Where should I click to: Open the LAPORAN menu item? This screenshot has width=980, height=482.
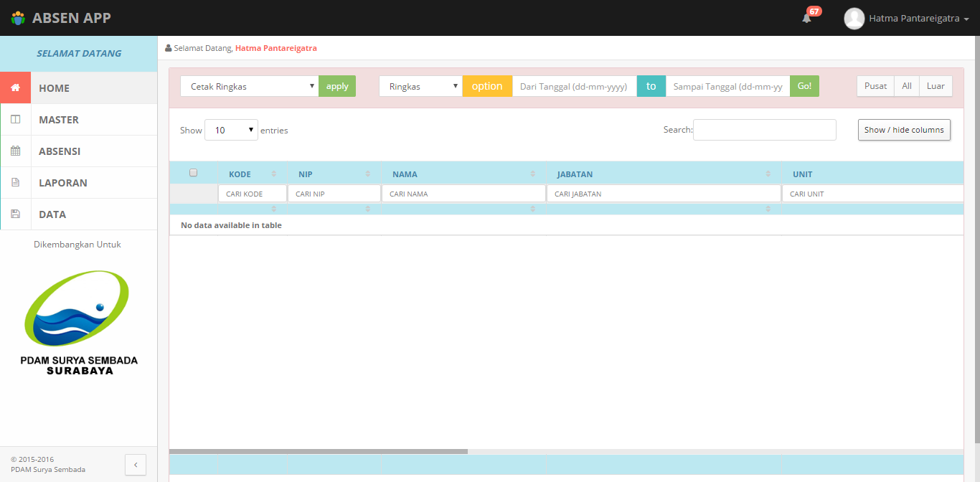(x=63, y=183)
